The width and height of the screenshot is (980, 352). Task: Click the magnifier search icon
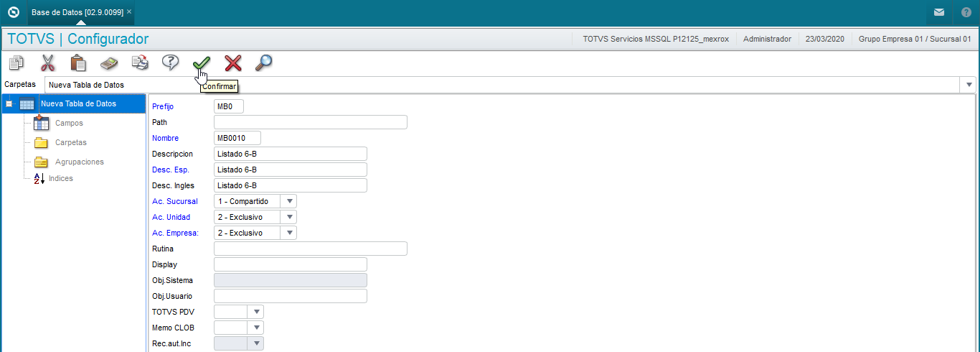[264, 63]
